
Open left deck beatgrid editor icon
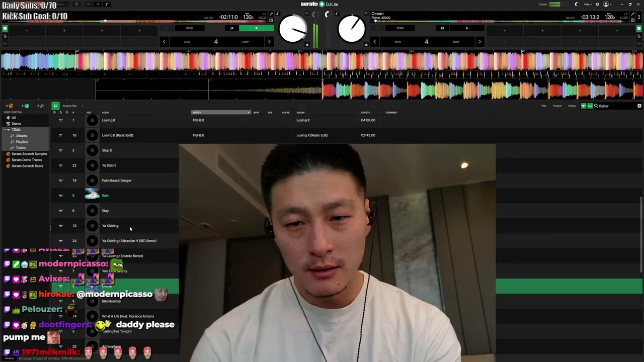click(x=271, y=21)
